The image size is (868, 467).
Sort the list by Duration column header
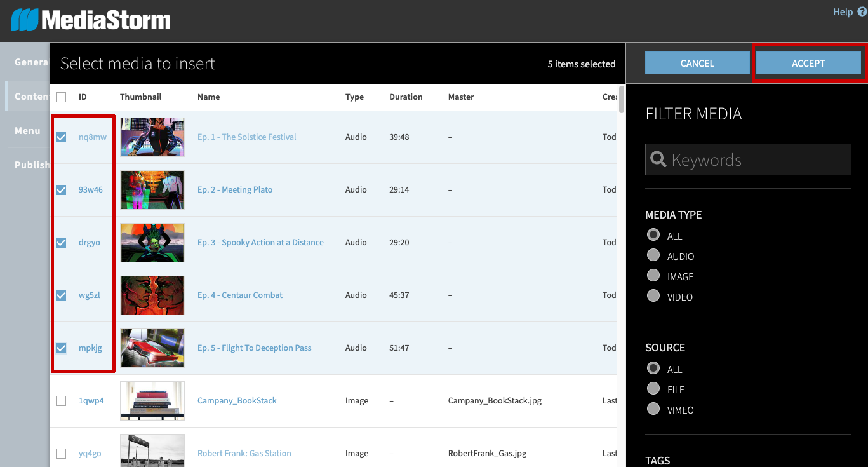point(406,97)
